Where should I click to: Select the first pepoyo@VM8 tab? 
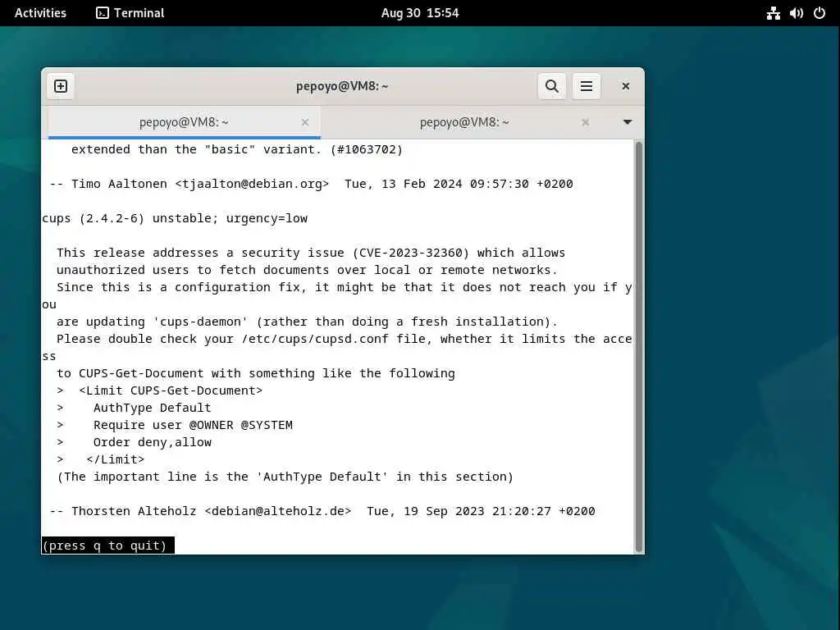184,122
